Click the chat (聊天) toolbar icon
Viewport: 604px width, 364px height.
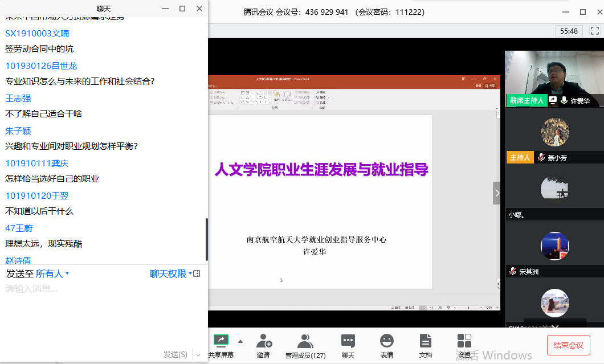(348, 341)
